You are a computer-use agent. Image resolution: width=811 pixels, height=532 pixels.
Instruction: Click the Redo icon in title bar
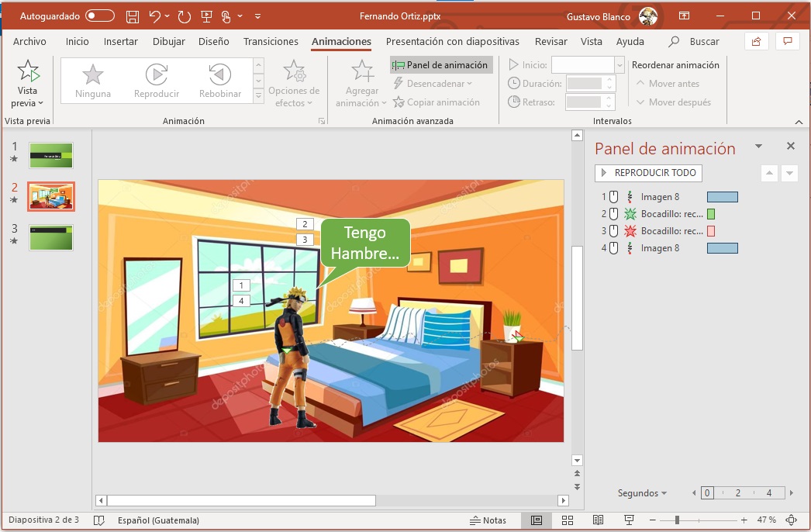coord(184,16)
